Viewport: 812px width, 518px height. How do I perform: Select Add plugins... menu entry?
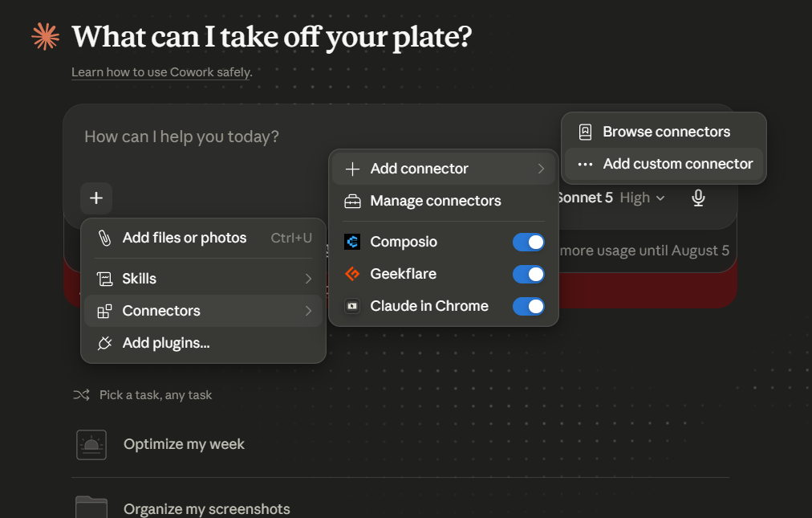coord(203,343)
